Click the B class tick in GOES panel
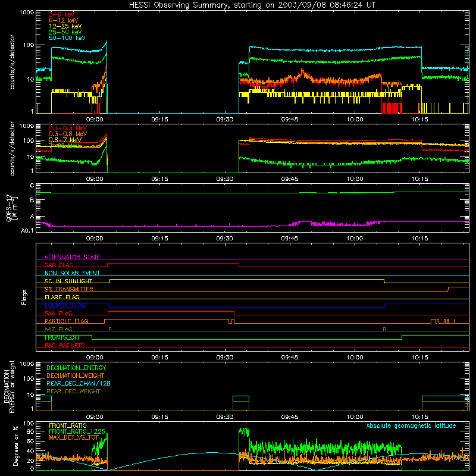Image resolution: width=476 pixels, height=476 pixels. [x=32, y=201]
